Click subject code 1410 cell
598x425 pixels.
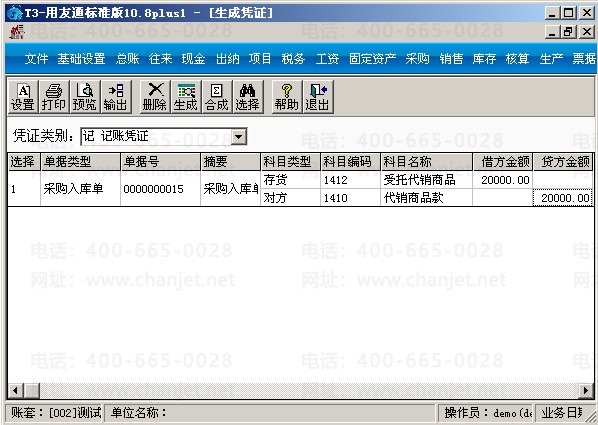point(350,198)
